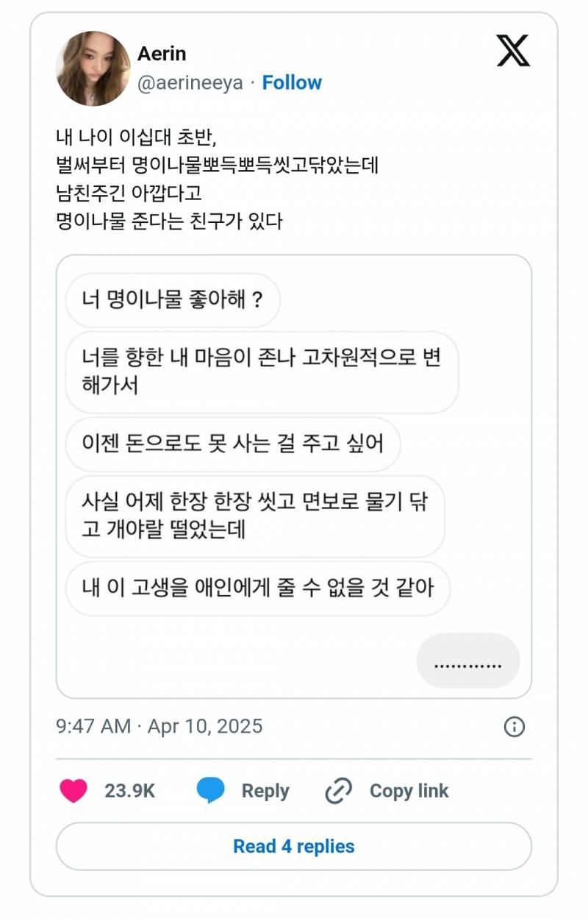Click the '이젠 돈으로도 못 사는 걸' chat bubble
Viewport: 588px width, 921px height.
tap(233, 444)
